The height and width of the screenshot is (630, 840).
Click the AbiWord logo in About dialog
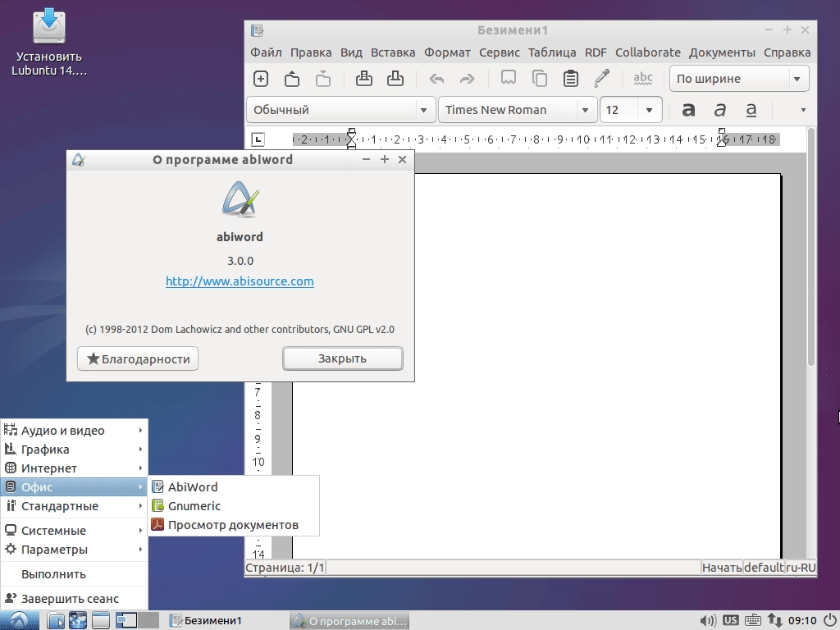pos(240,199)
